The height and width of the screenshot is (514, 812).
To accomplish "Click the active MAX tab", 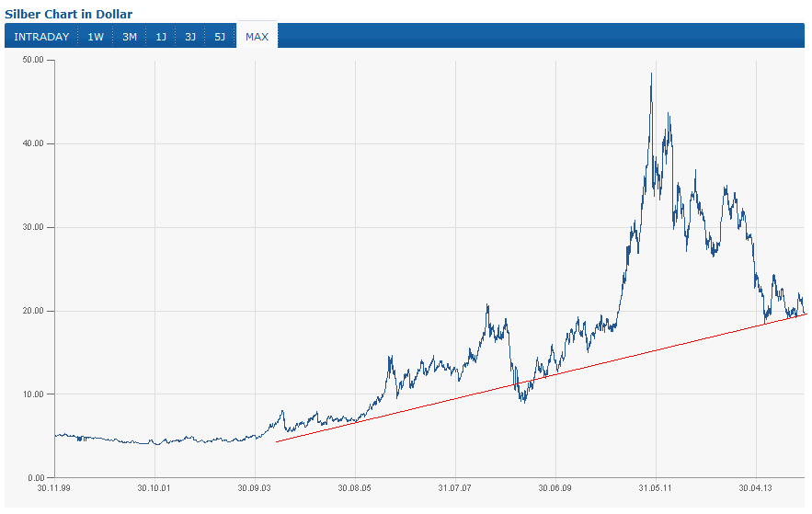I will click(257, 37).
